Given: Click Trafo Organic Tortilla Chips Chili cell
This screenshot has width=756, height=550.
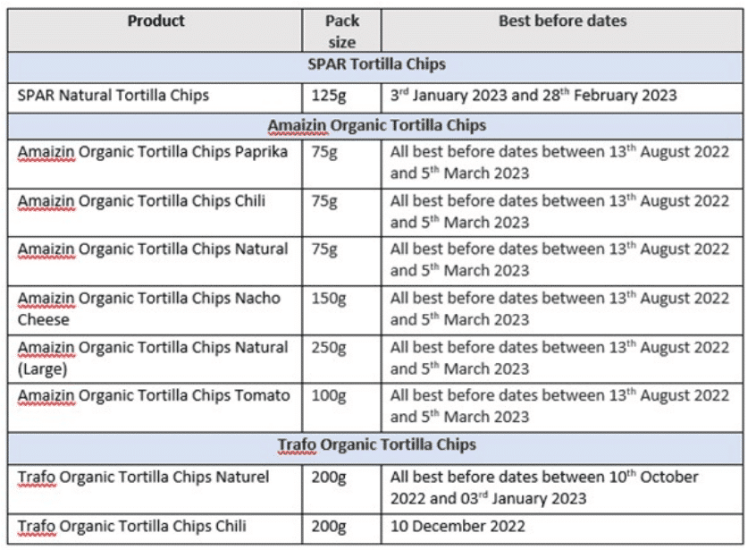Looking at the screenshot, I should point(155,529).
